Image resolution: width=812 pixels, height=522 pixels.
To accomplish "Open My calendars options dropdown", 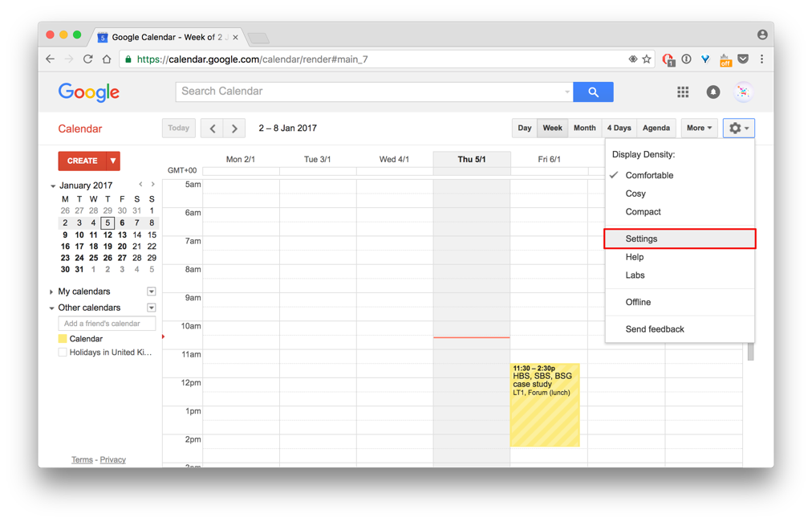I will click(x=151, y=292).
